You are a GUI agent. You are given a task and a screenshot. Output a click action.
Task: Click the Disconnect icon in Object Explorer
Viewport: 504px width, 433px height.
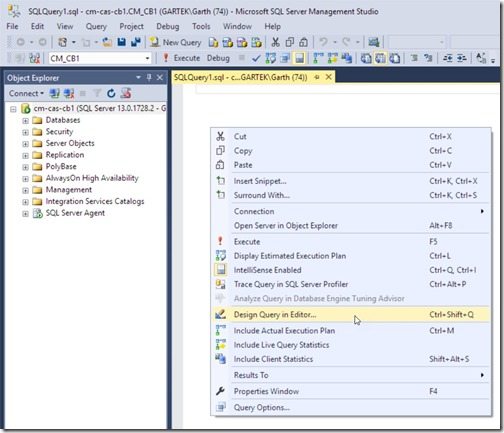pyautogui.click(x=69, y=94)
